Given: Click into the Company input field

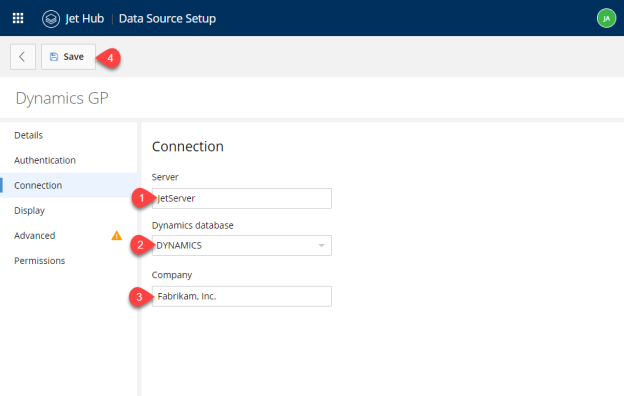Looking at the screenshot, I should [242, 296].
